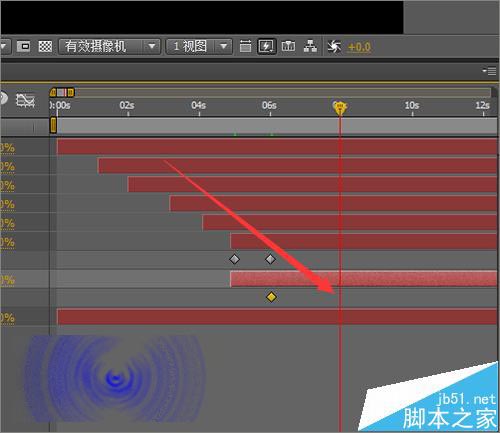This screenshot has width=500, height=433.
Task: Toggle the region of interest icon
Action: tap(23, 46)
